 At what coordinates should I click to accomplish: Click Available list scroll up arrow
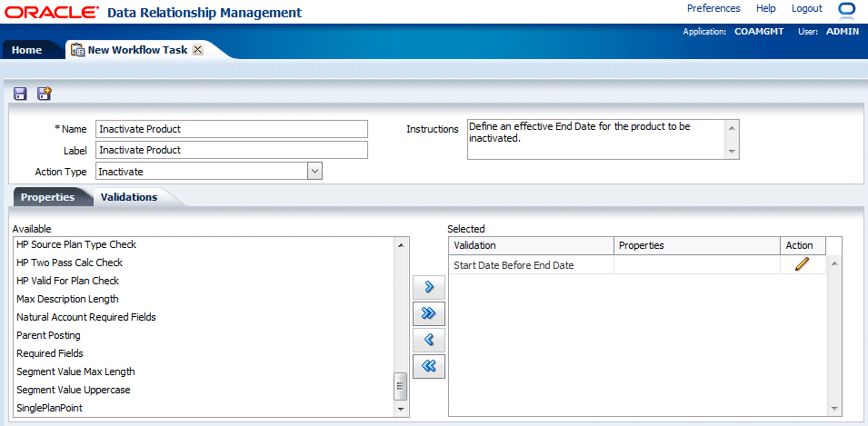click(x=402, y=244)
